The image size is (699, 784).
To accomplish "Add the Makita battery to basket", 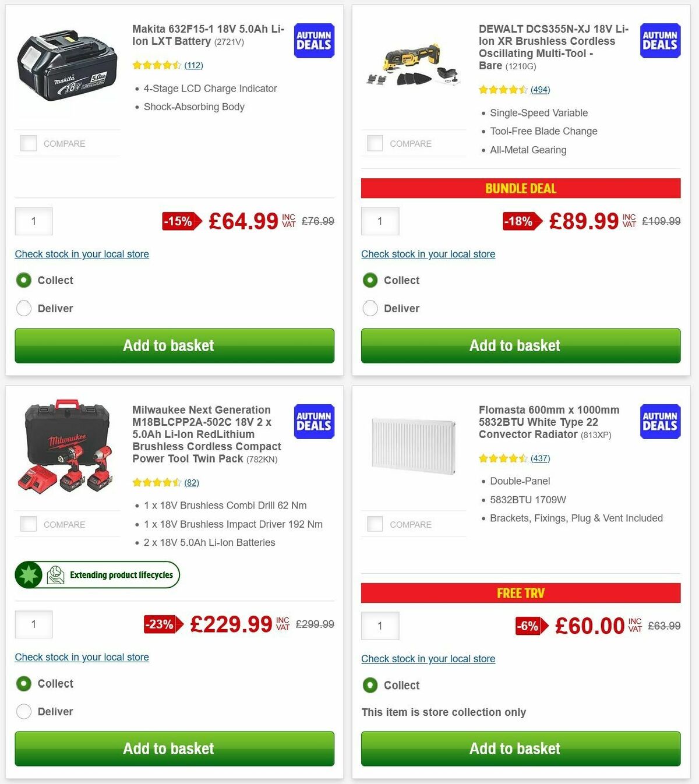I will (174, 345).
